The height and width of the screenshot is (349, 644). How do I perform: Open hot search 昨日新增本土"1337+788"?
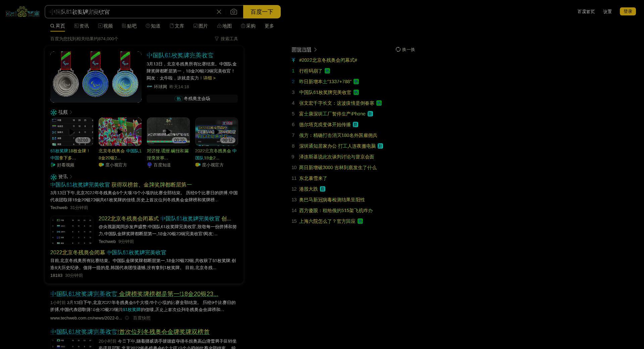point(325,82)
